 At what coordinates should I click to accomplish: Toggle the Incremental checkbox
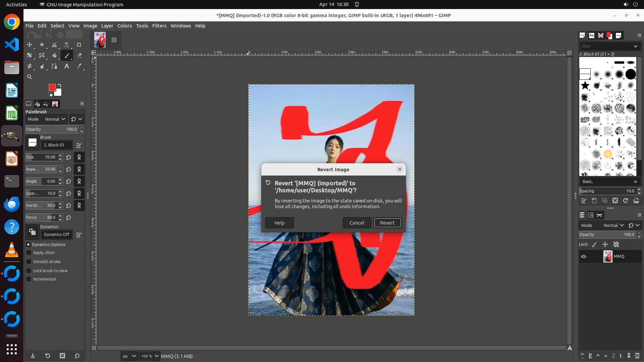(x=29, y=279)
